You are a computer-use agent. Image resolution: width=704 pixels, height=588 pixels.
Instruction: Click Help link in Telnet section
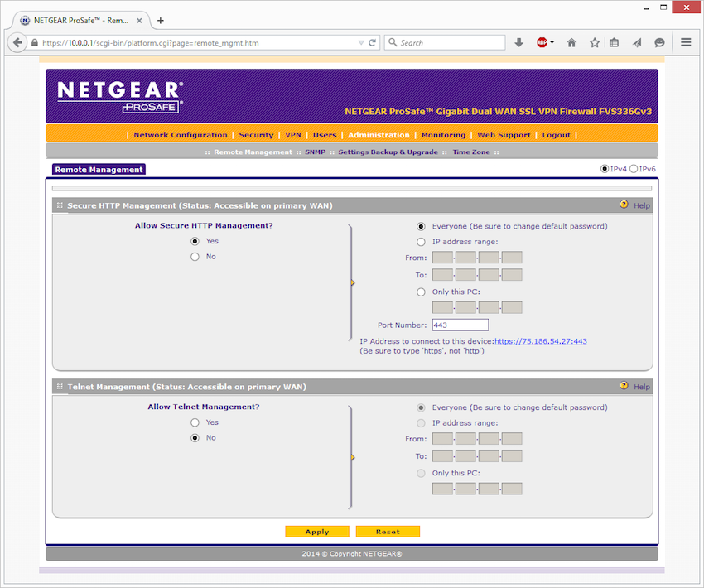(642, 387)
